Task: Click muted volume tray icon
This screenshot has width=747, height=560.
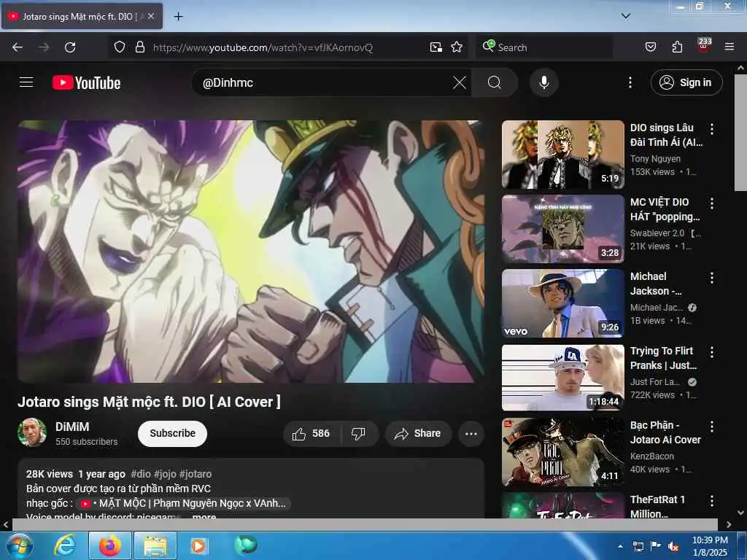Action: [x=673, y=546]
